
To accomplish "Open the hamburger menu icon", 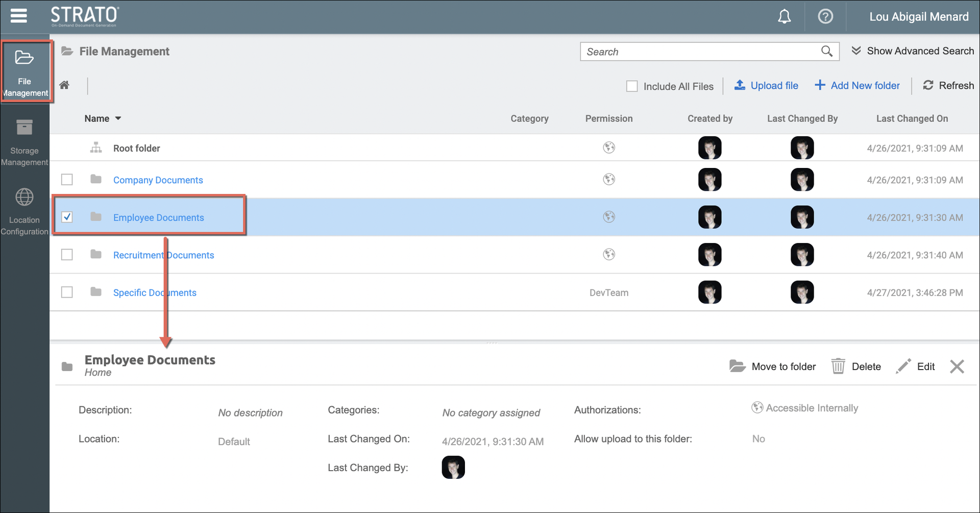I will [x=19, y=16].
